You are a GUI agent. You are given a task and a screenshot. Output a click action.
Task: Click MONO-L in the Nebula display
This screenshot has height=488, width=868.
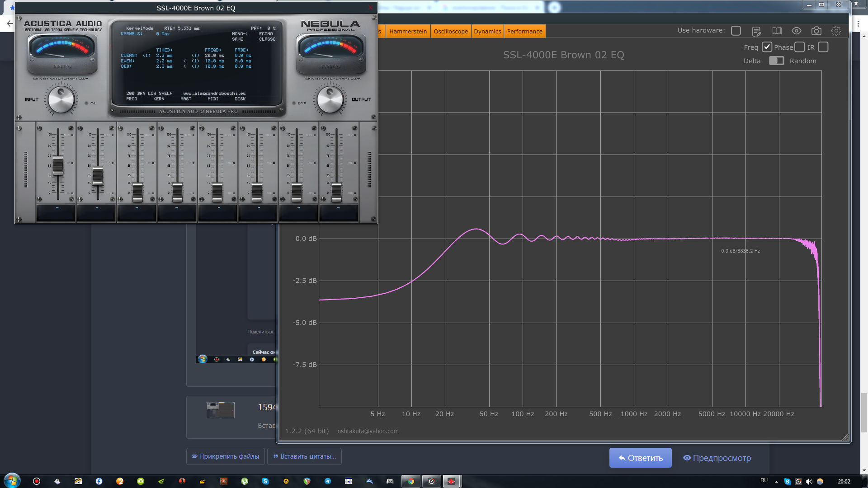click(x=240, y=34)
